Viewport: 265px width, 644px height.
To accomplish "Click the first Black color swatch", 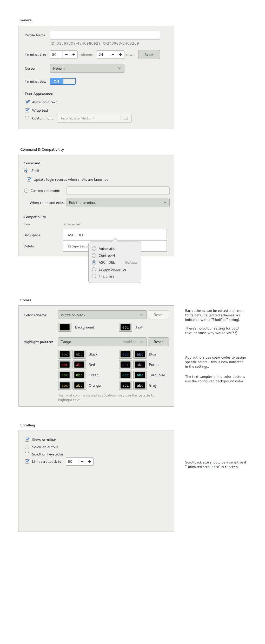I will pyautogui.click(x=65, y=354).
